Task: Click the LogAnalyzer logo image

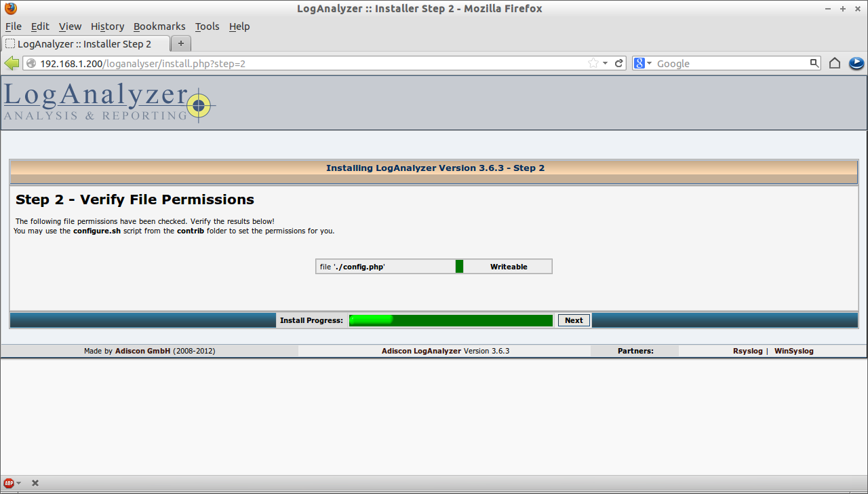Action: point(109,102)
